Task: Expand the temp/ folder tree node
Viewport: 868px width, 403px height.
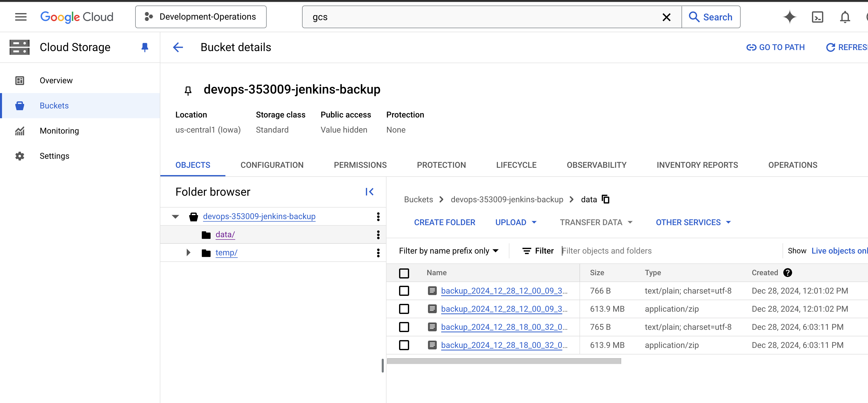Action: [x=188, y=253]
